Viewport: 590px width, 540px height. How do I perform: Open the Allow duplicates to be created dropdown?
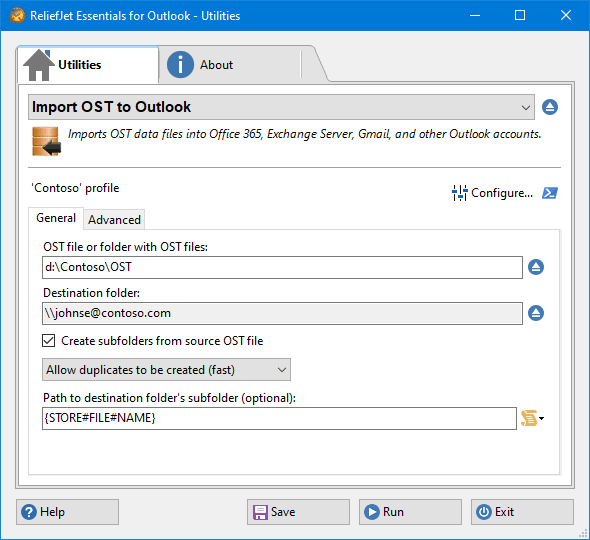point(166,370)
